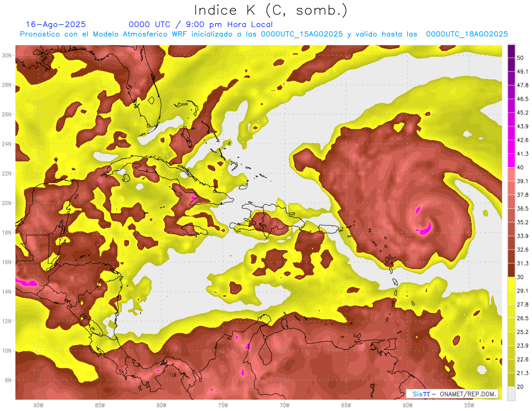
Task: Select the light gray swatch below 20
Action: coord(511,393)
